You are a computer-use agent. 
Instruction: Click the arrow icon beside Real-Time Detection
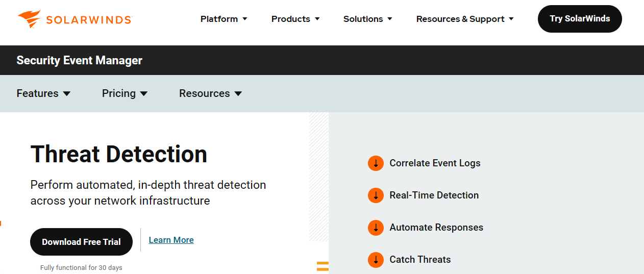[376, 195]
